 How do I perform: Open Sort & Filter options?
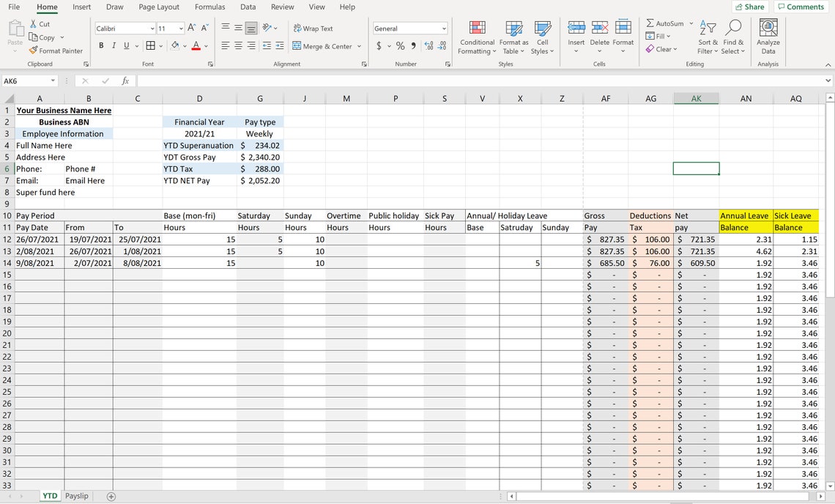click(x=707, y=38)
